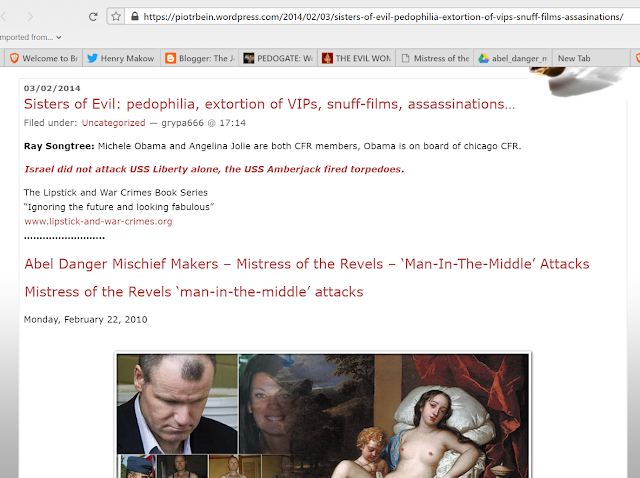
Task: Expand the Imported from bookmarks folder
Action: pyautogui.click(x=31, y=37)
